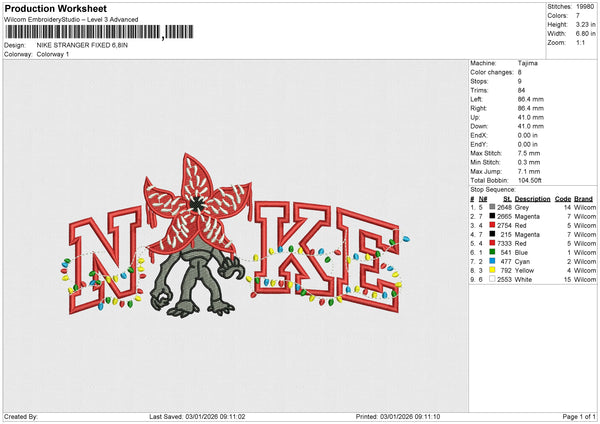This screenshot has height=424, width=600.
Task: Click the 'Down:' value 41.0 mm
Action: click(x=530, y=126)
